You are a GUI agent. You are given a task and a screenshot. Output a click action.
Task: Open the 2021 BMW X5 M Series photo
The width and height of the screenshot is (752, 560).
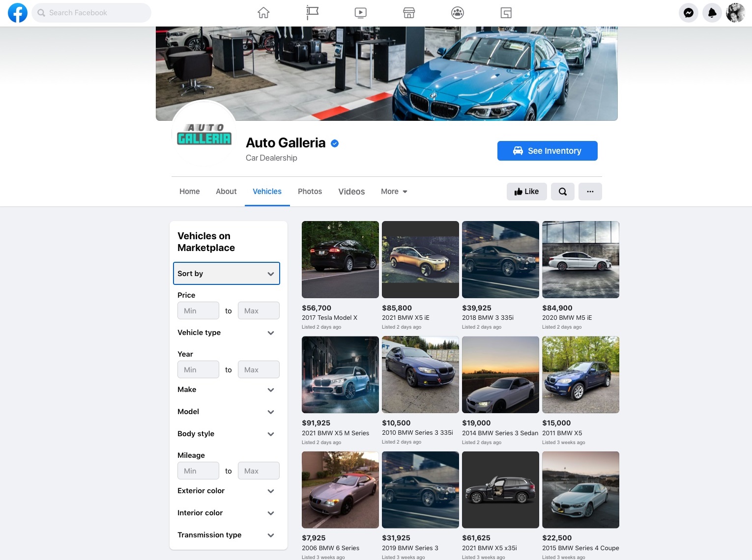[x=340, y=375]
